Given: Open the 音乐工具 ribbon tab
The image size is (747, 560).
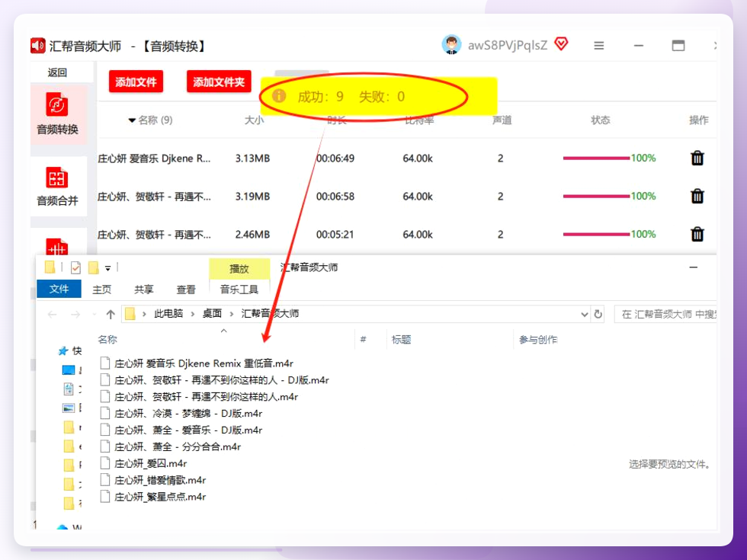Looking at the screenshot, I should [239, 290].
